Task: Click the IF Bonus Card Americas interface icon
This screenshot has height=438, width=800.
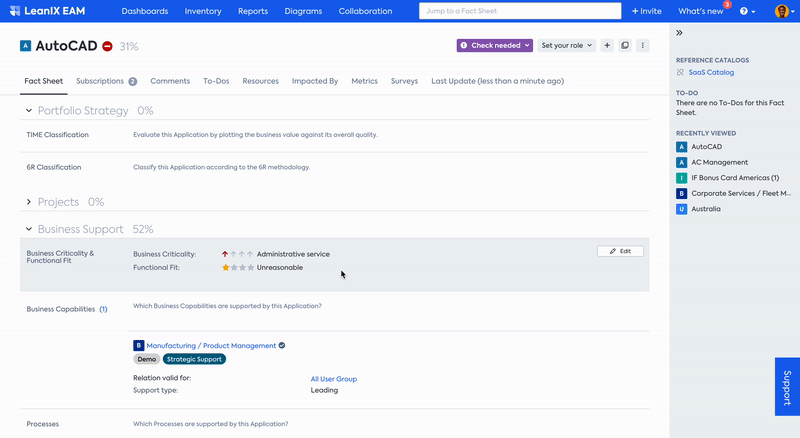Action: coord(682,178)
